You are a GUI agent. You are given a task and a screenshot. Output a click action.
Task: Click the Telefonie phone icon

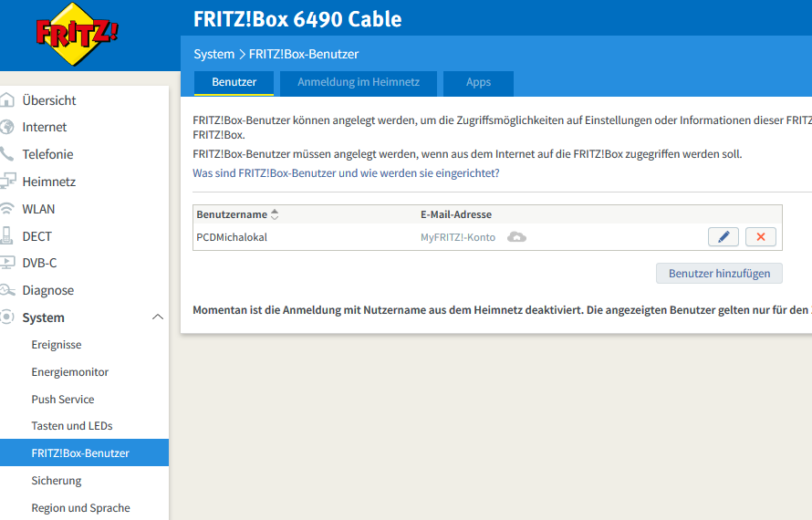pyautogui.click(x=7, y=154)
